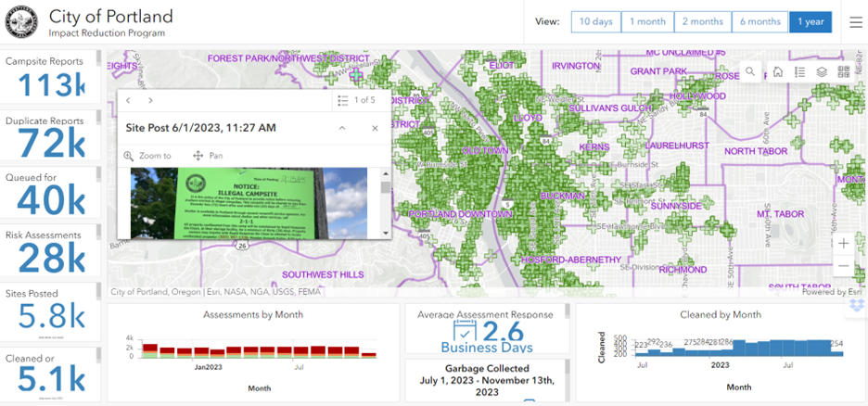Go to previous popup feature
The height and width of the screenshot is (406, 868).
(128, 100)
